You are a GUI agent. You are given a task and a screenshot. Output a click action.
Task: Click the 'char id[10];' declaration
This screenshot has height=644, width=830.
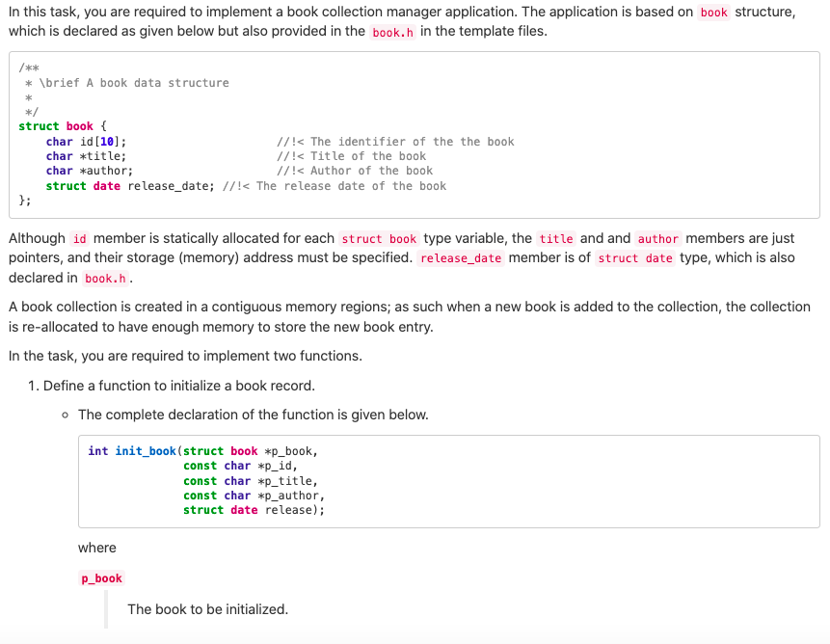coord(87,142)
